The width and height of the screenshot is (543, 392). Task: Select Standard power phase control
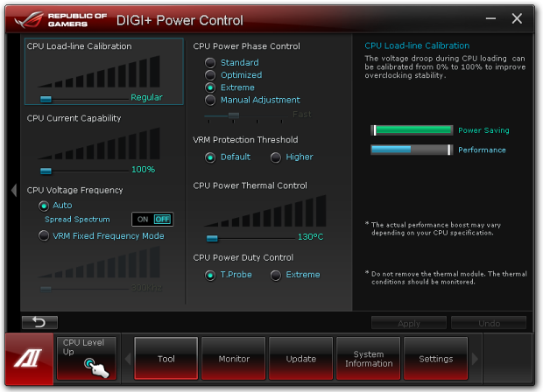[210, 63]
